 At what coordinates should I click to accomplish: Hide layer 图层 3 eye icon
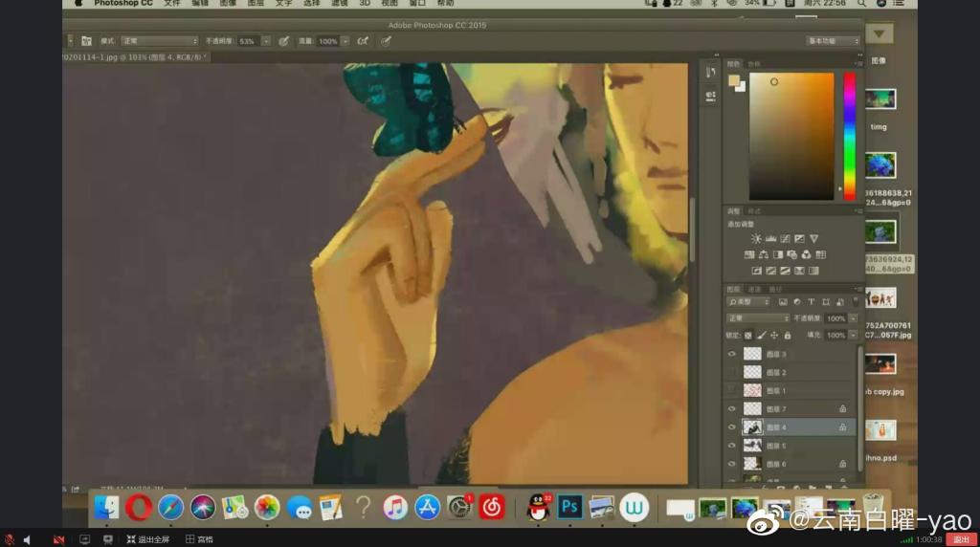732,354
